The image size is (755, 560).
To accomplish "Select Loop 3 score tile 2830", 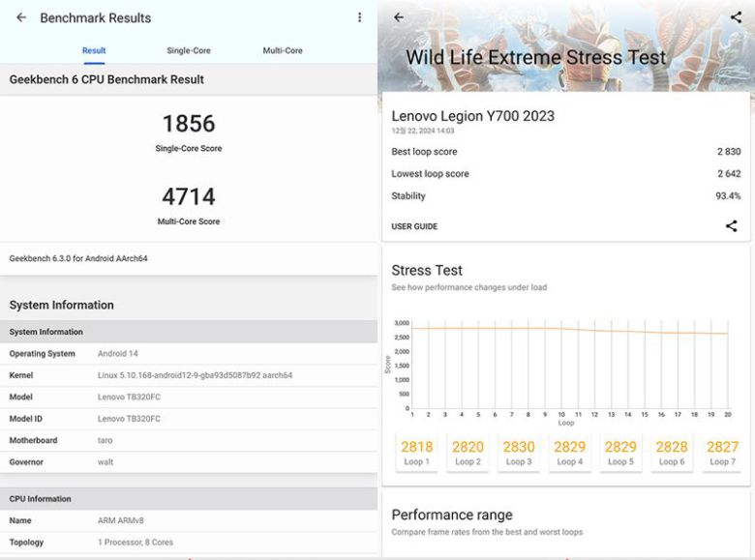I will pyautogui.click(x=519, y=453).
